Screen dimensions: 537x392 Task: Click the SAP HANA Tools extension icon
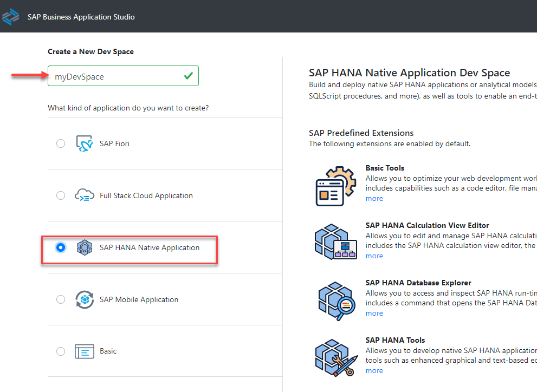335,358
